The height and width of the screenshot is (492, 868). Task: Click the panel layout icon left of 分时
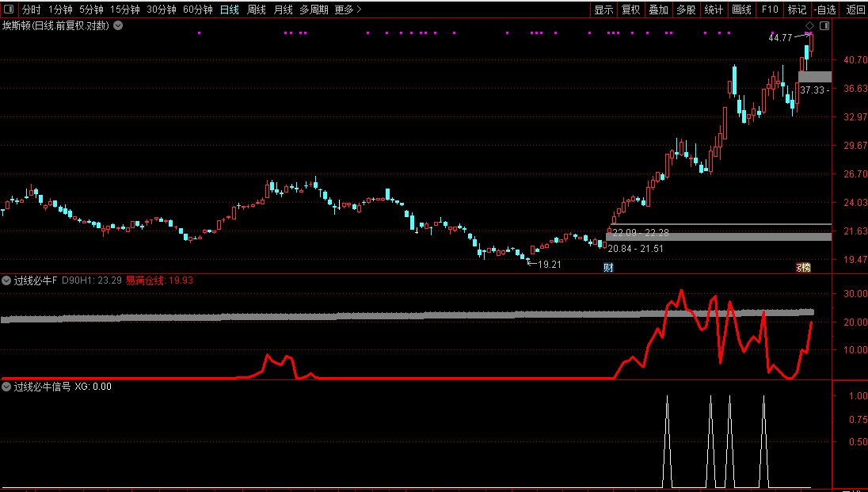pos(9,10)
